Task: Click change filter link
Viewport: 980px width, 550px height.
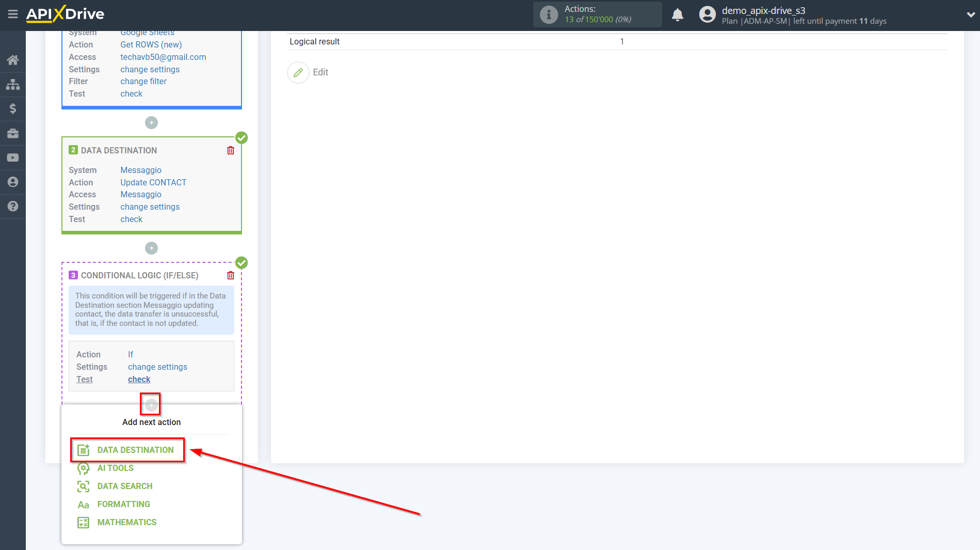Action: coord(143,81)
